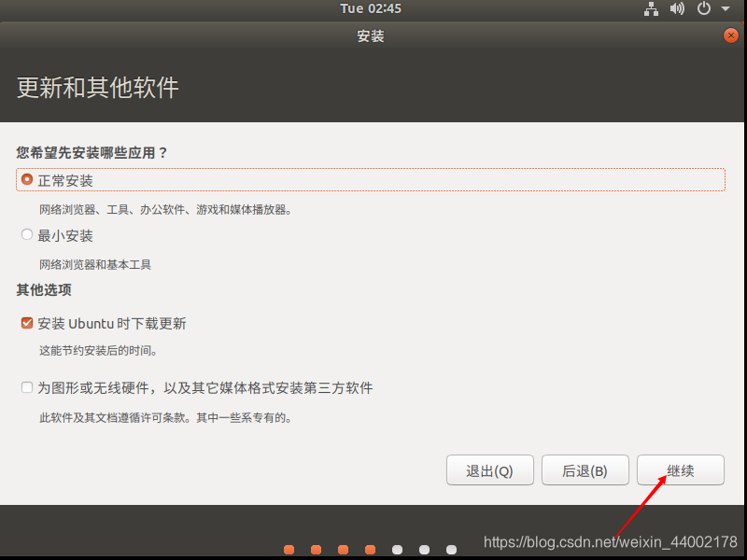Viewport: 747px width, 560px height.
Task: Select the 最小安装 radio option
Action: [27, 235]
